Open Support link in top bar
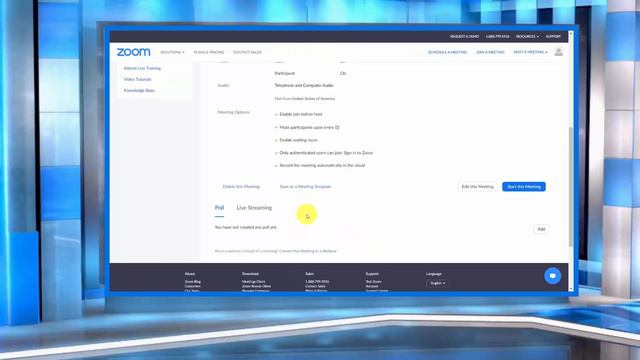The width and height of the screenshot is (640, 360). [x=553, y=36]
